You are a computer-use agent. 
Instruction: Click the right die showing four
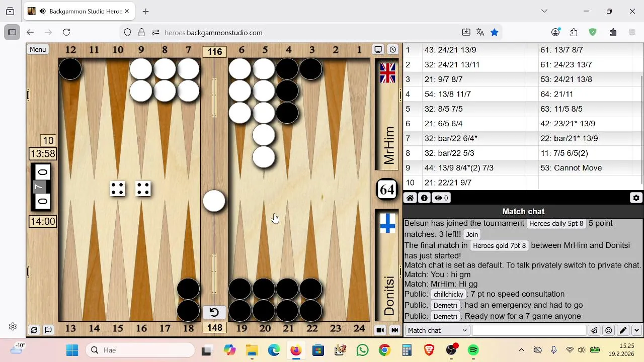143,189
